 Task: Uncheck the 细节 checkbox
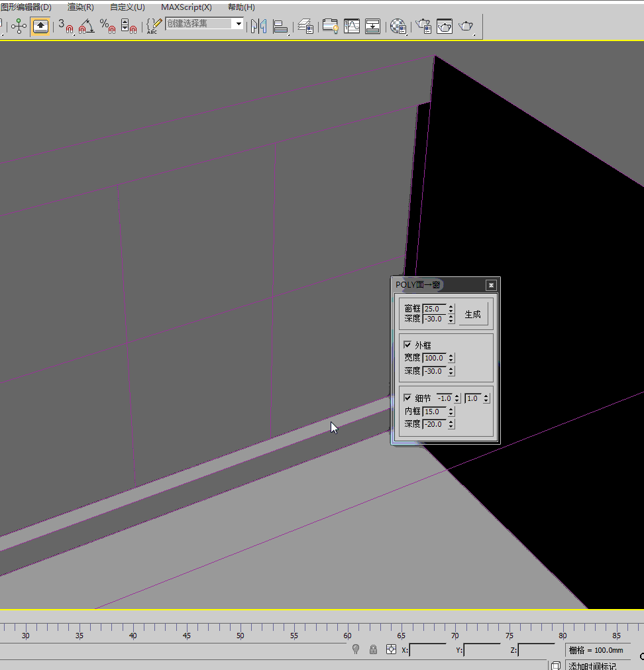[407, 398]
